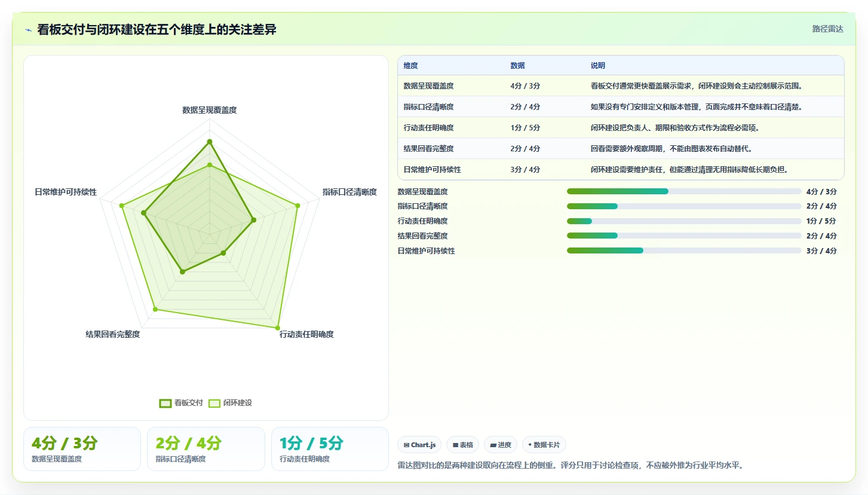Click 看板交付 data point at 数据呈现覆盖度 vertex
This screenshot has height=495, width=868.
click(210, 142)
